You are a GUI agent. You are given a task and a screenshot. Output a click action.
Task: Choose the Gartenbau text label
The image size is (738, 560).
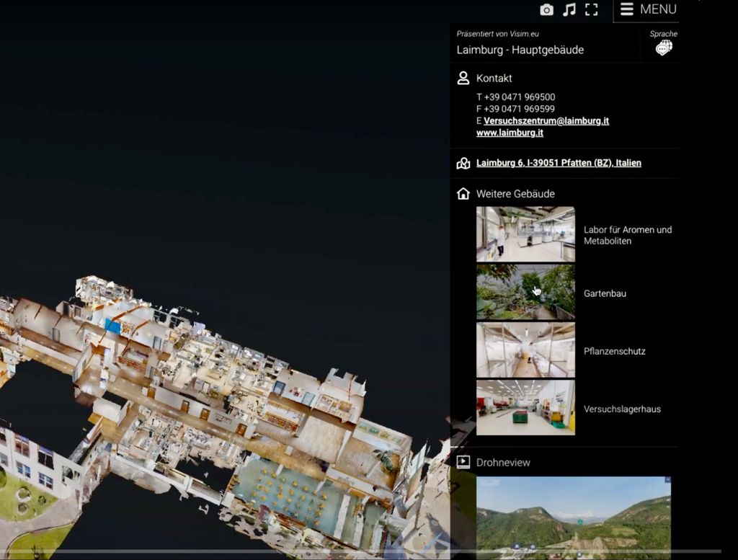coord(605,294)
